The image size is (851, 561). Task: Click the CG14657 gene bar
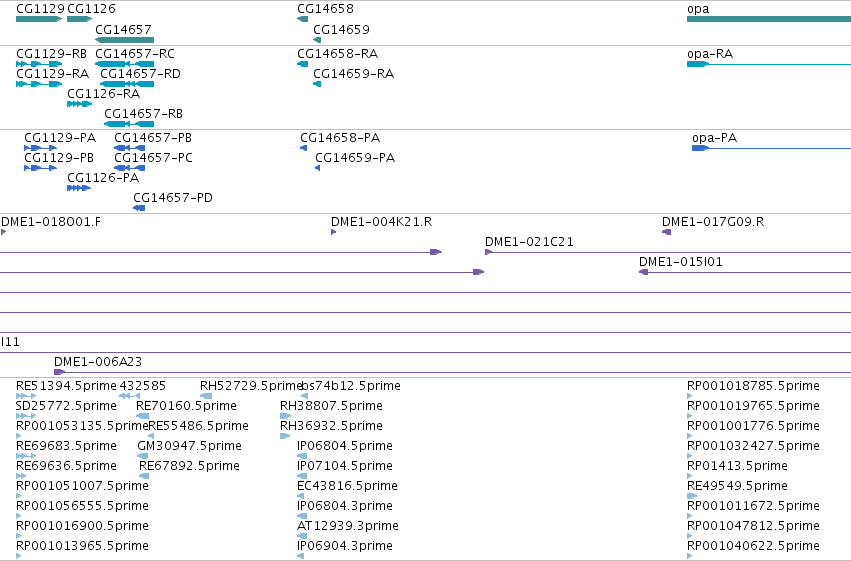pyautogui.click(x=124, y=40)
